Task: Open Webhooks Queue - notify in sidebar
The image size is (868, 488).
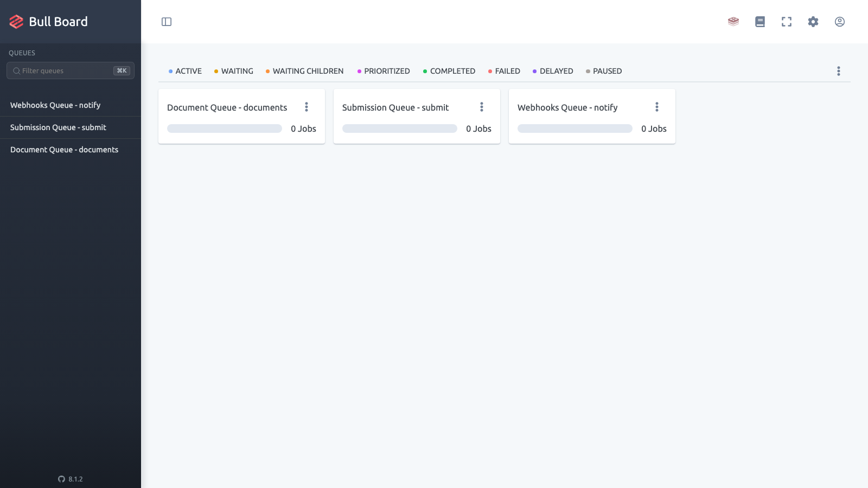Action: click(x=71, y=105)
